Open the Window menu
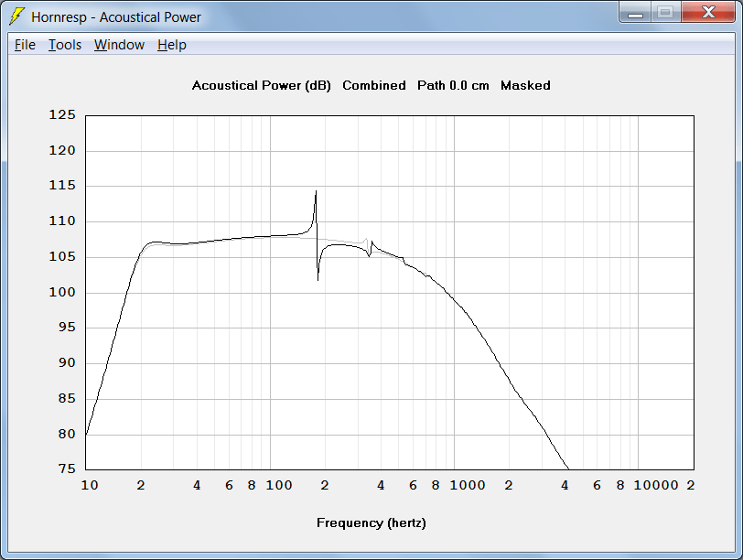The height and width of the screenshot is (560, 743). click(119, 45)
